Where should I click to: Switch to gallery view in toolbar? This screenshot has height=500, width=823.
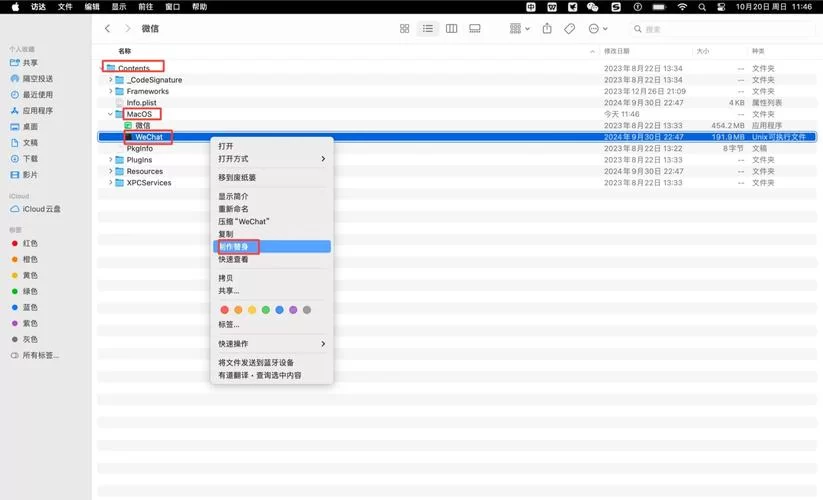pos(474,29)
